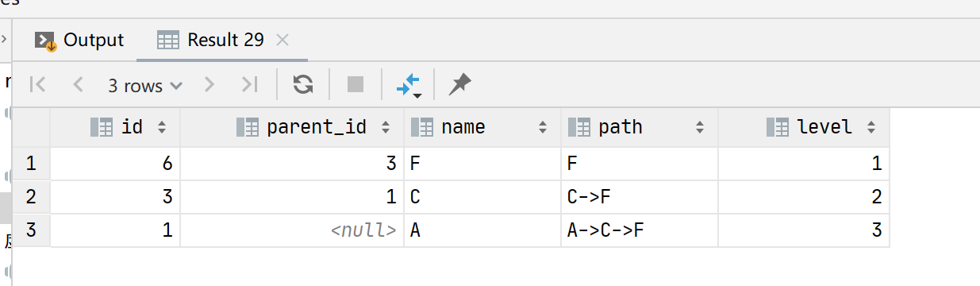Pin the result tab

tap(459, 85)
